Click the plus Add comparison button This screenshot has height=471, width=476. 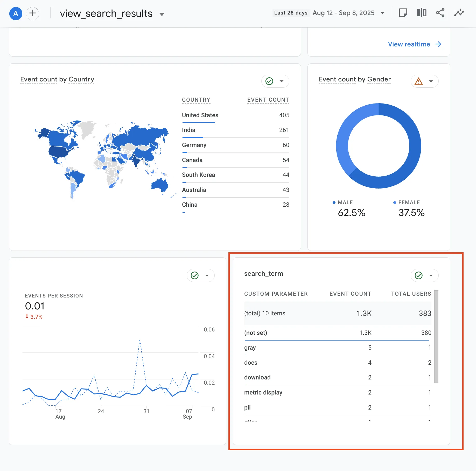point(33,13)
